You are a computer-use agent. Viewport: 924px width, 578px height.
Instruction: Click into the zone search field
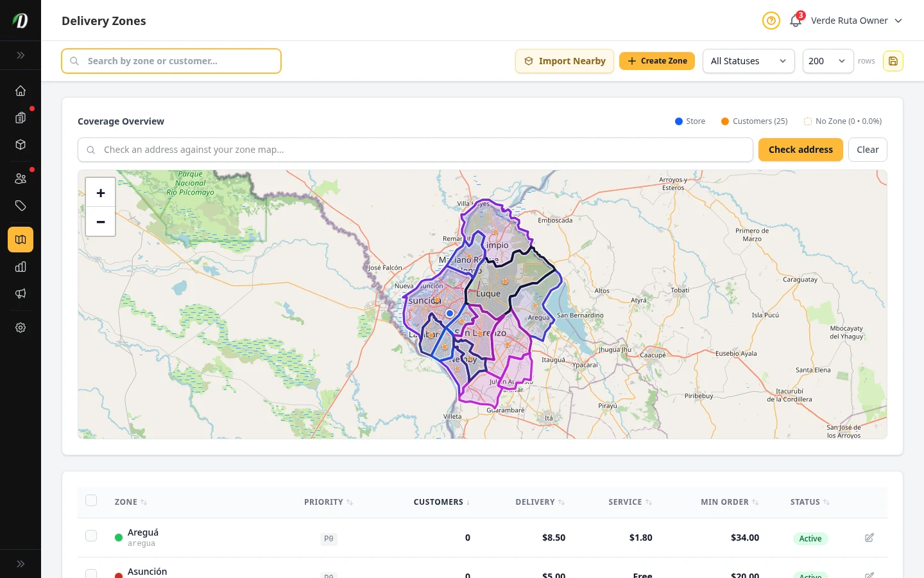click(171, 61)
